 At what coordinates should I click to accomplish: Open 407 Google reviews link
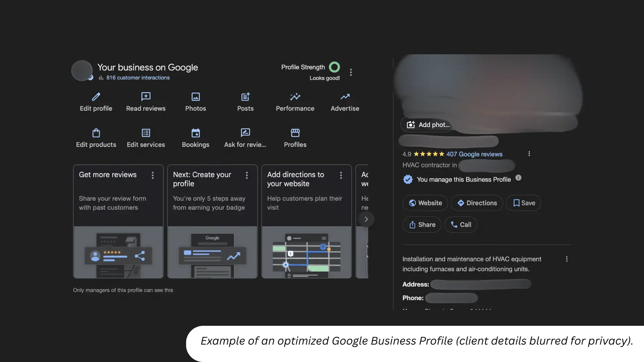coord(474,154)
